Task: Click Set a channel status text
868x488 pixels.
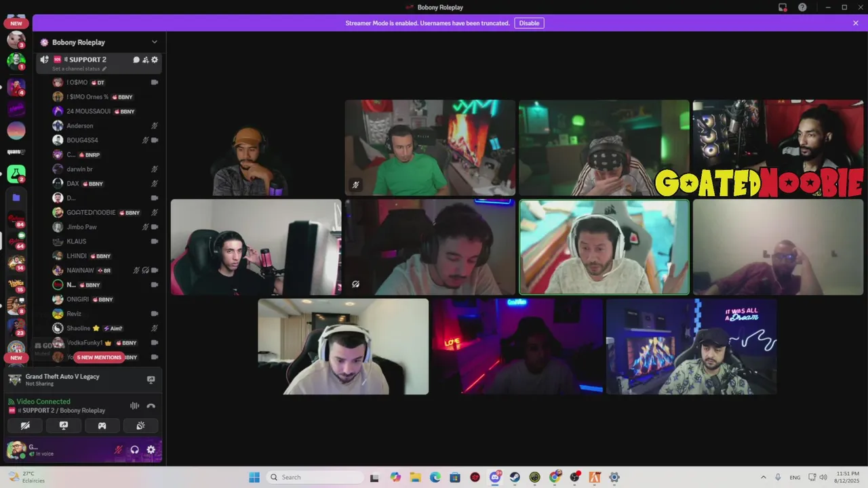Action: click(76, 68)
